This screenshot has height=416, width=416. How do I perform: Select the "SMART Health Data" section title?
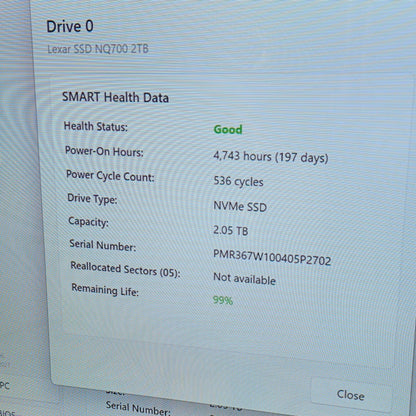115,97
